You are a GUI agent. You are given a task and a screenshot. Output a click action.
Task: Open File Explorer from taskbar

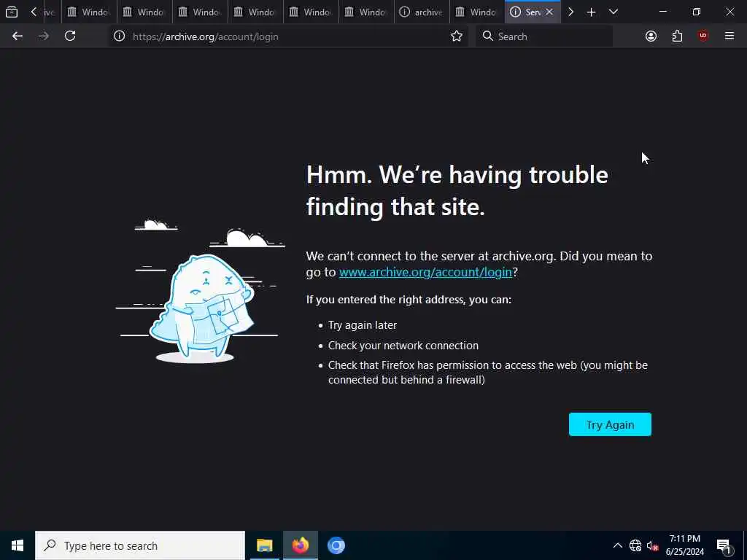[x=264, y=545]
